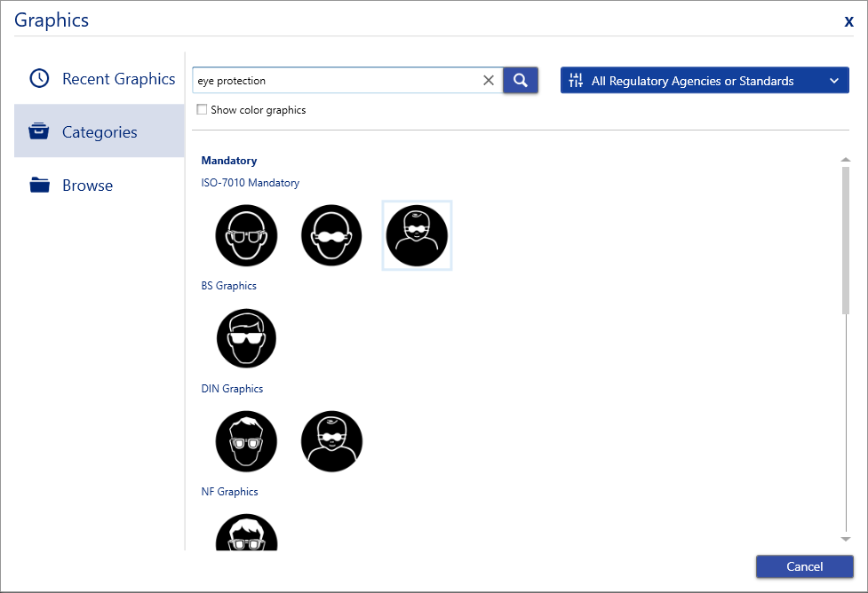Image resolution: width=868 pixels, height=593 pixels.
Task: Open All Regulatory Agencies or Standards dropdown
Action: click(x=705, y=81)
